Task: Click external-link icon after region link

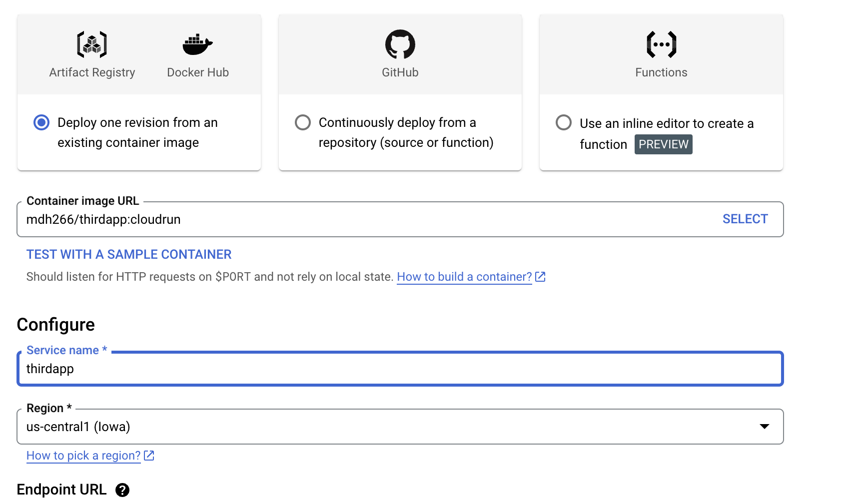Action: tap(149, 456)
